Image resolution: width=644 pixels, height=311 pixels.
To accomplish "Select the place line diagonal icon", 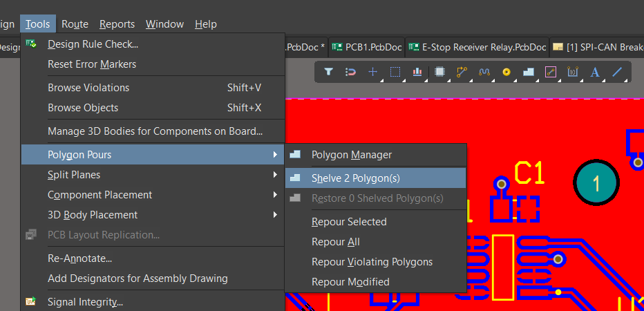I will tap(617, 72).
